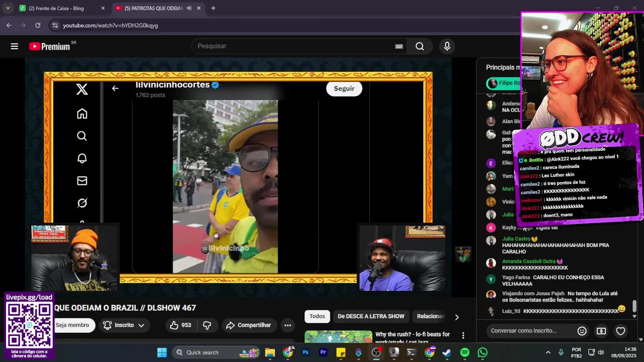
Task: Select De DESCE A LETRA SHOW chip
Action: tap(371, 316)
